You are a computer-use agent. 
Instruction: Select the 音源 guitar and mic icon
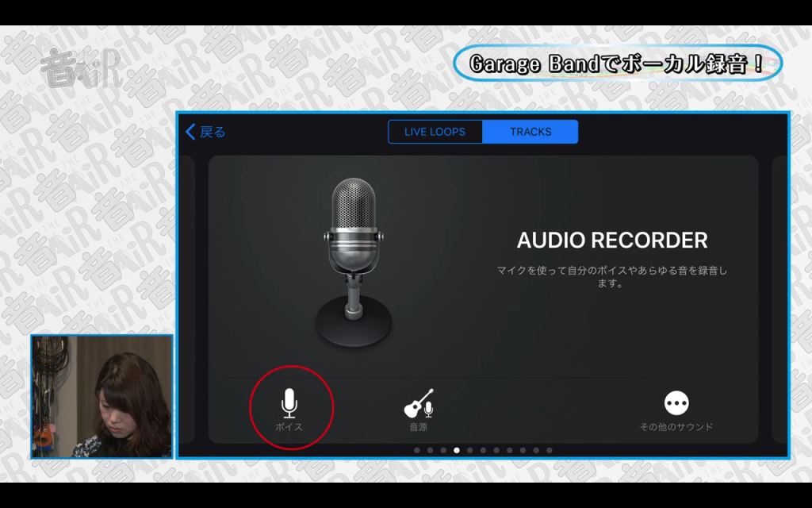[419, 403]
